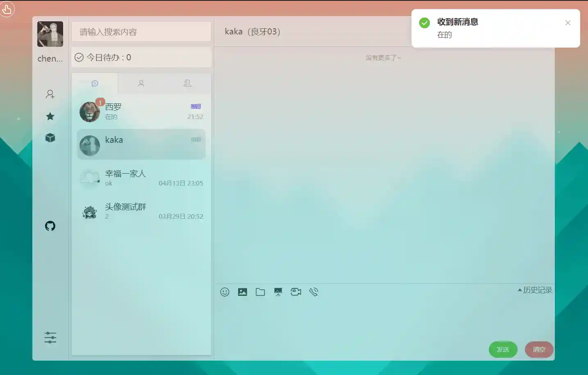
Task: Open settings via the sliders icon
Action: pyautogui.click(x=50, y=338)
